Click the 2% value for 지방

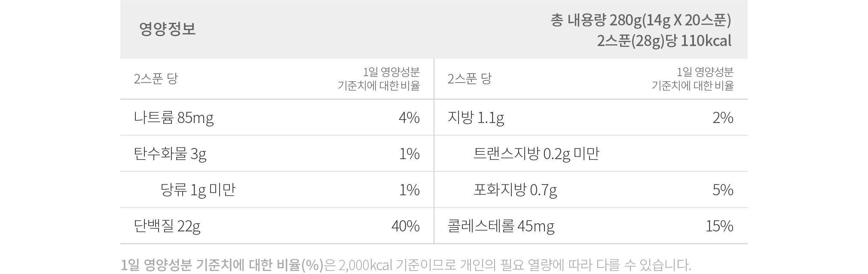(x=723, y=117)
